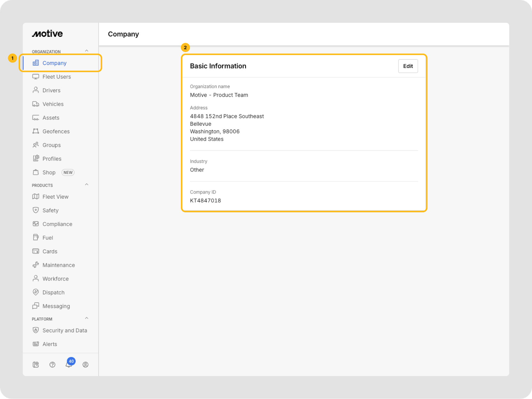Image resolution: width=532 pixels, height=399 pixels.
Task: Select Security and Data in sidebar
Action: pyautogui.click(x=65, y=330)
